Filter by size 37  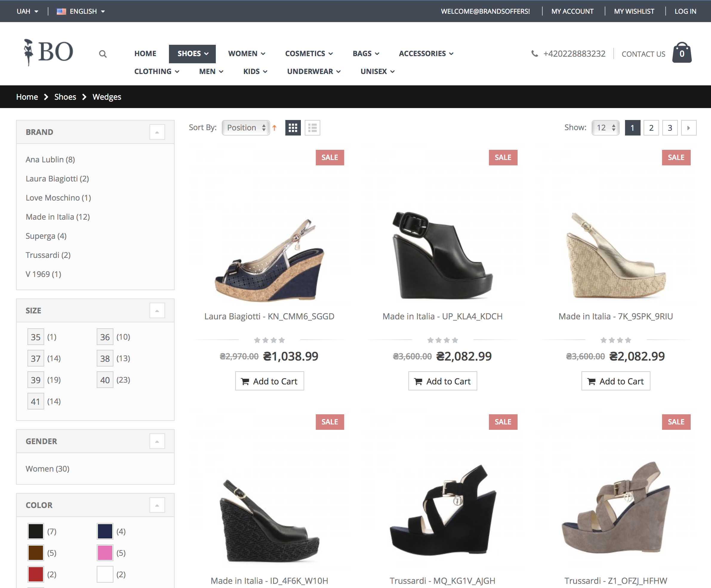[x=36, y=358]
